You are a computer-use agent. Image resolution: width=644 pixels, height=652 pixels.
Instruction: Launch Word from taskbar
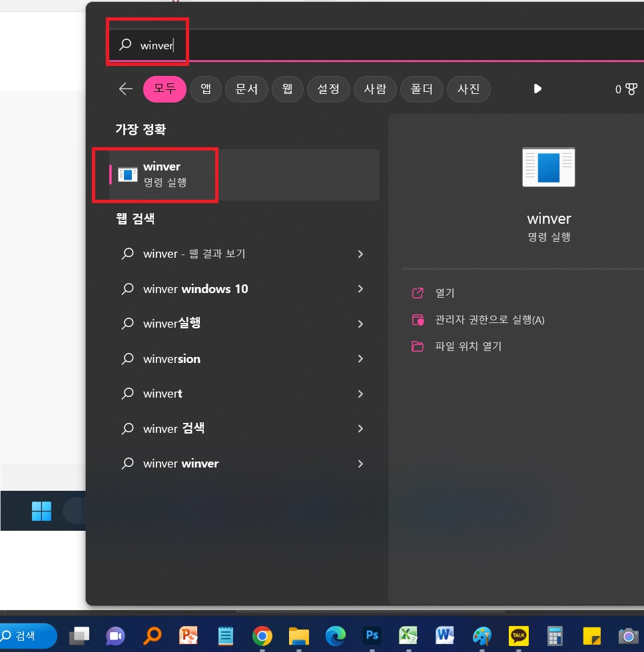445,636
